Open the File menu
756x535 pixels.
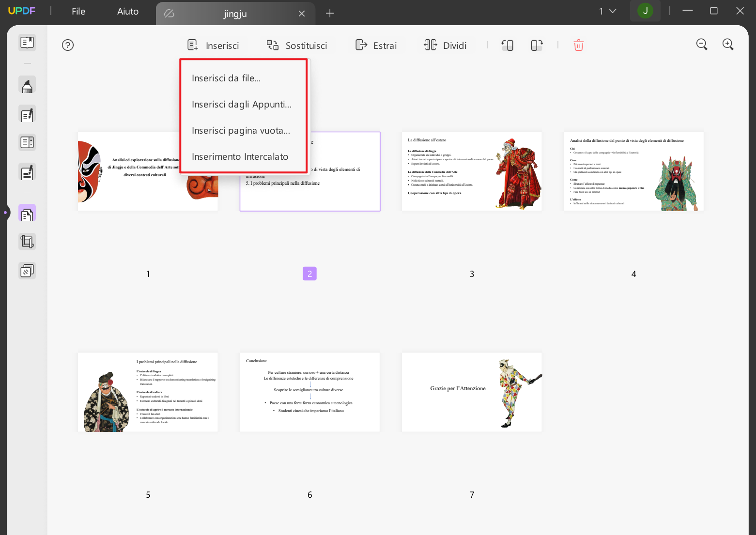click(78, 11)
